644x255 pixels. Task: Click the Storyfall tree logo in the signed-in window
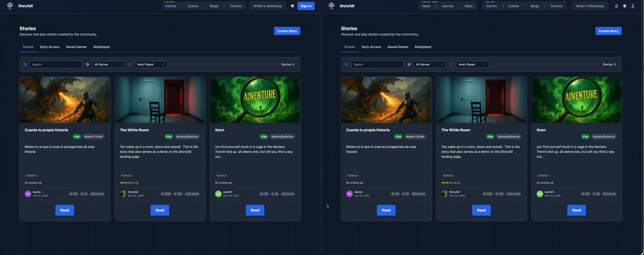click(x=331, y=6)
